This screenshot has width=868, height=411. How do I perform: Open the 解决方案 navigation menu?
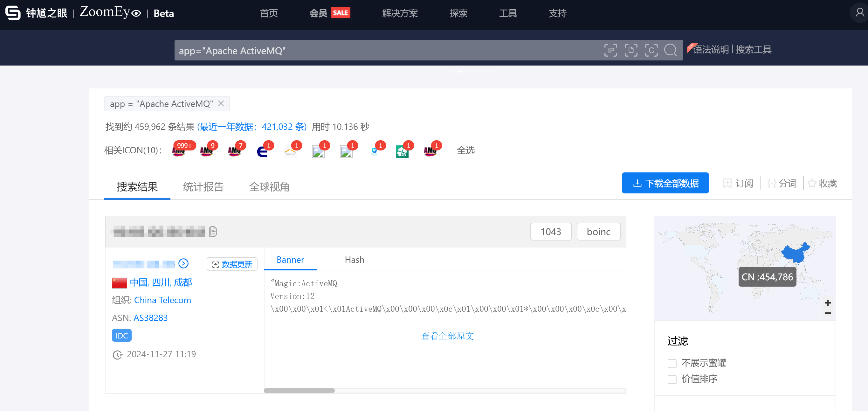click(x=400, y=13)
